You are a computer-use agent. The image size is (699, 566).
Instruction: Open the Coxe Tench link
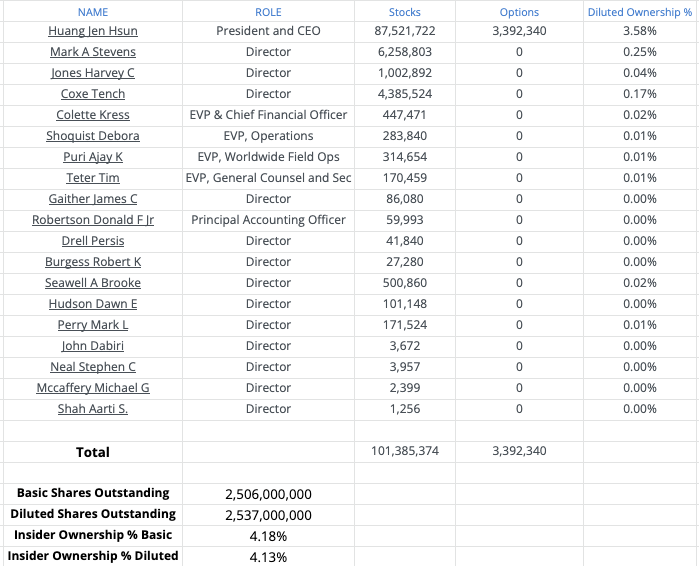point(93,94)
